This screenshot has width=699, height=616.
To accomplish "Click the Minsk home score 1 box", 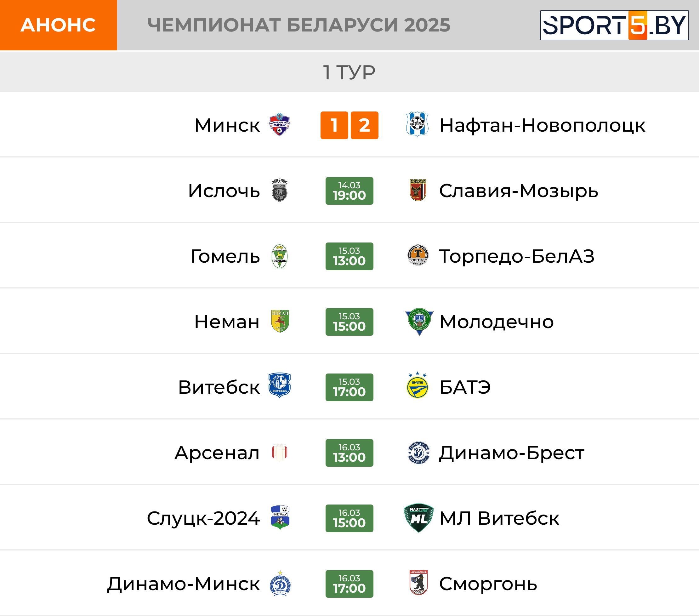I will pos(334,125).
